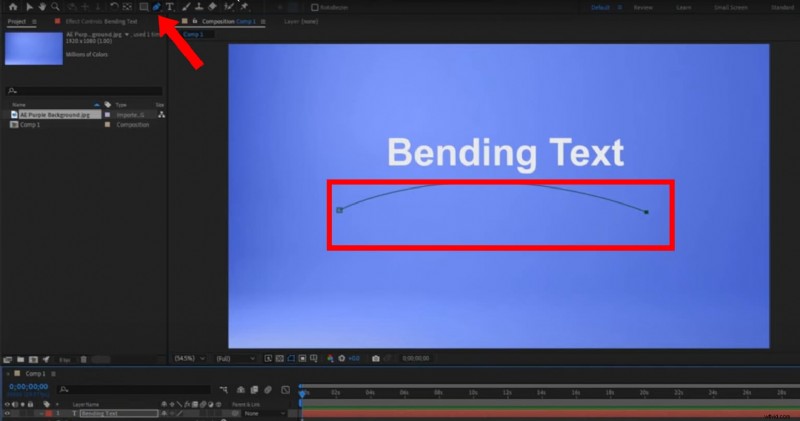The image size is (800, 421).
Task: Click the Project panel search field
Action: tap(84, 91)
